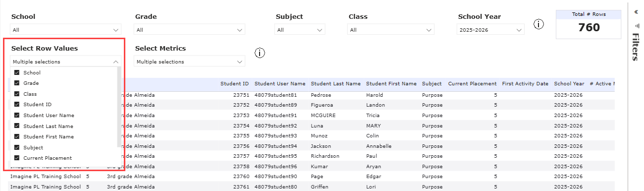Uncheck the School row value
Viewport: 644px width, 191px height.
(17, 72)
